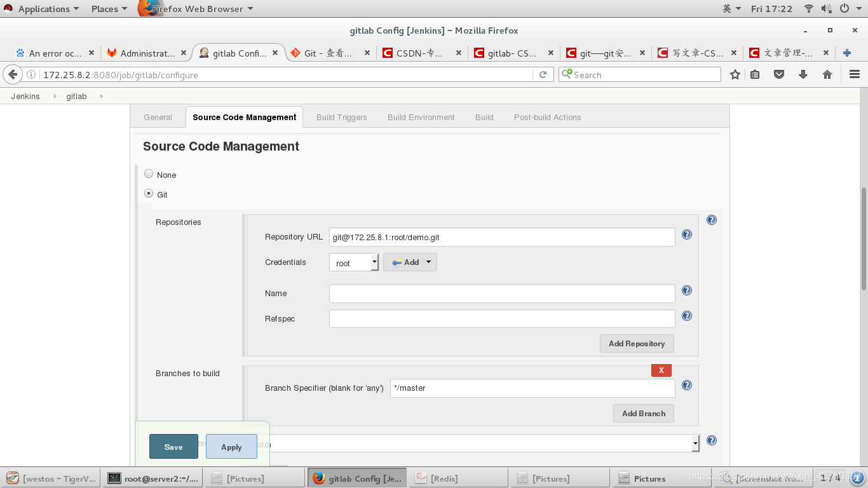Expand breadcrumb arrow after Jenkins

(x=55, y=97)
